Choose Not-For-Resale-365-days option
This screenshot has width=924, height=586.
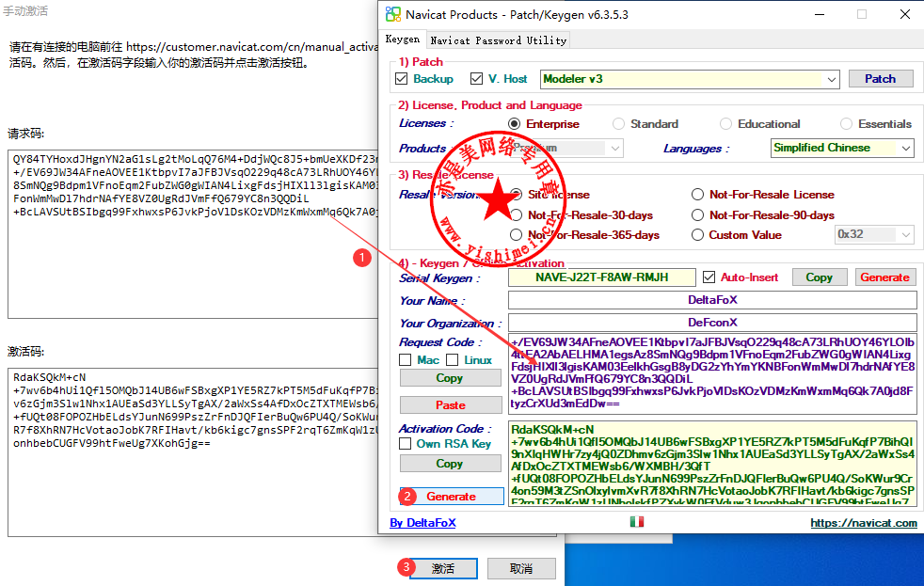[517, 235]
